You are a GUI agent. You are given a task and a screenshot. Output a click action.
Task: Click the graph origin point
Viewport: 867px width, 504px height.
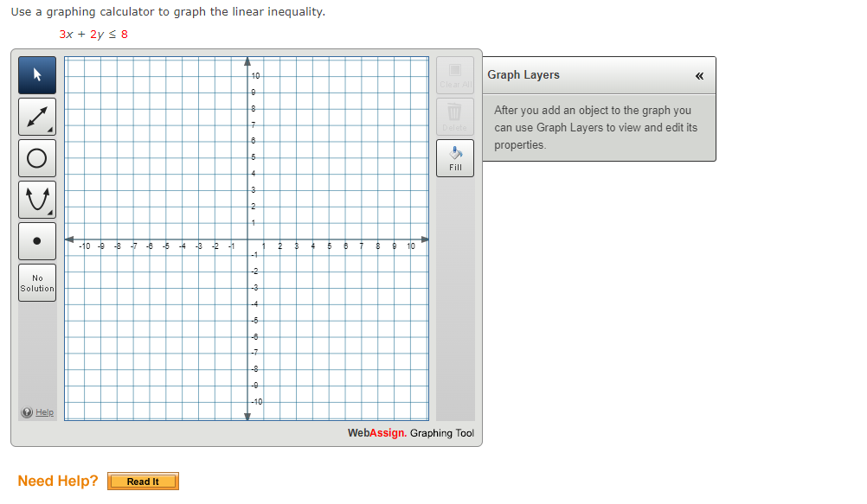[x=247, y=239]
